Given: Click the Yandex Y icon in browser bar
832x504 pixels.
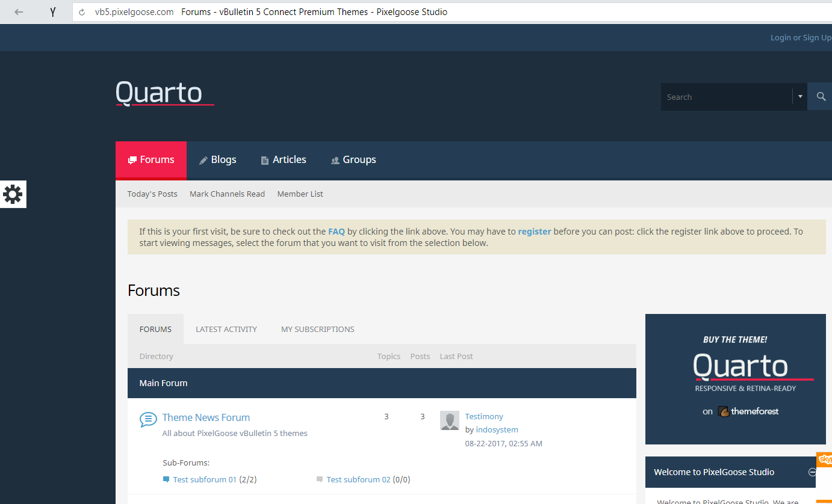Looking at the screenshot, I should (53, 11).
